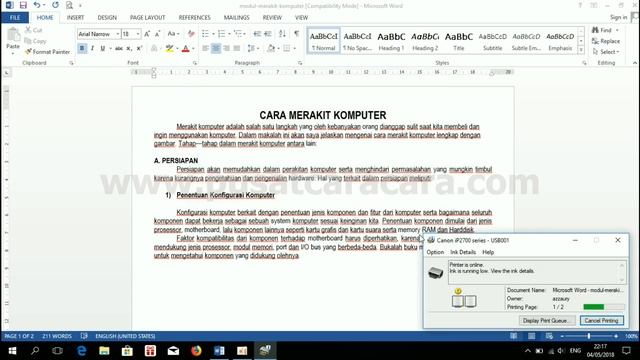Open File Explorer from the taskbar
640x360 pixels.
click(x=104, y=351)
